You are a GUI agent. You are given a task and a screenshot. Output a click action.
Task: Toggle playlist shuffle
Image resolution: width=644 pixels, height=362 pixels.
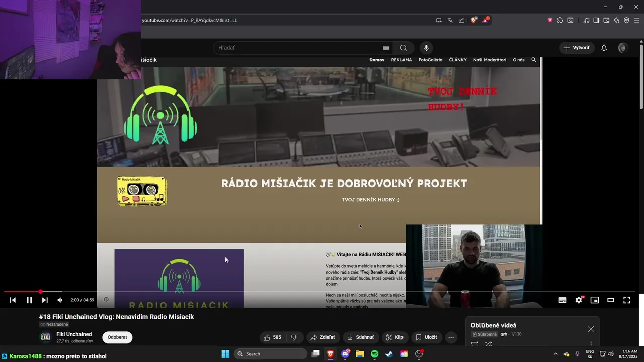pos(488,344)
